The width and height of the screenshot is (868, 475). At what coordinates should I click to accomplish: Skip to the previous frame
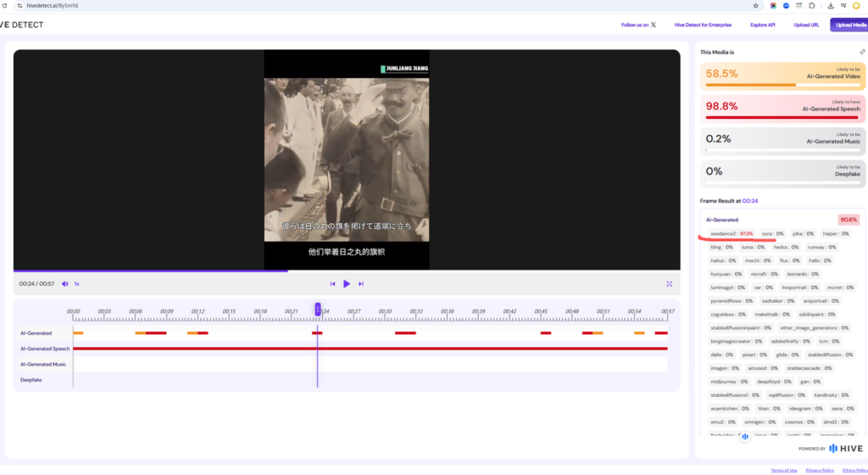click(332, 284)
